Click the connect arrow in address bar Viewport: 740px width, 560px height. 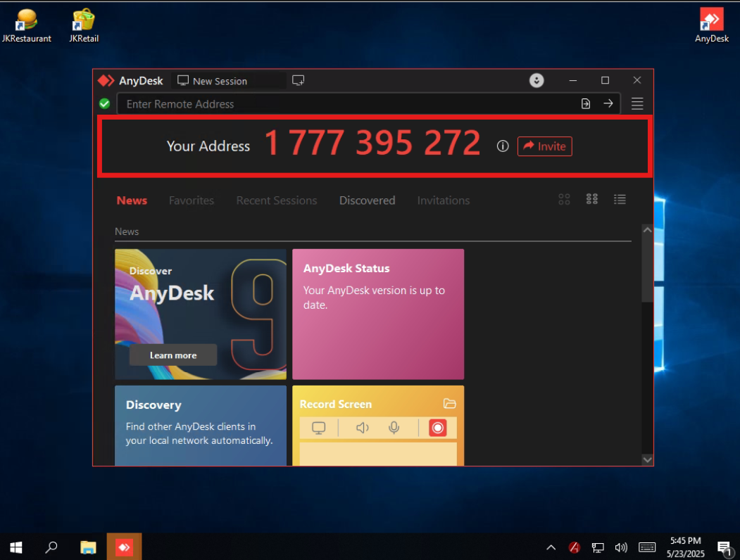(x=608, y=103)
